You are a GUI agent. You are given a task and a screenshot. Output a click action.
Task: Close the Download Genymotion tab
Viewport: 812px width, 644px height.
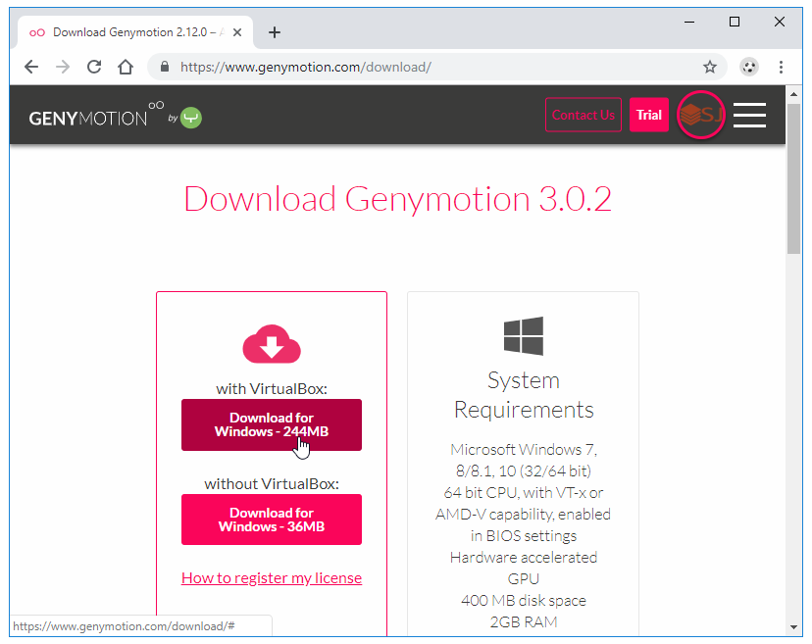[x=237, y=32]
